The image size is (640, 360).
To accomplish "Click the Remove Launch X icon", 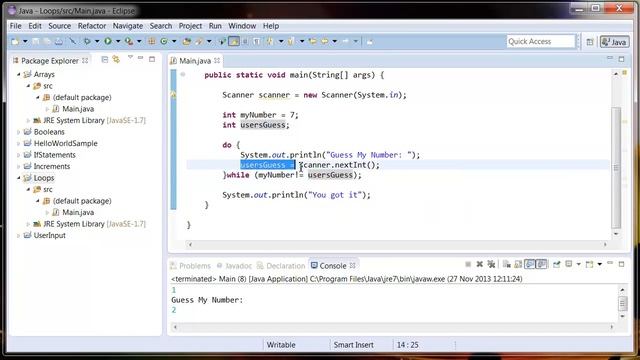I will click(480, 264).
